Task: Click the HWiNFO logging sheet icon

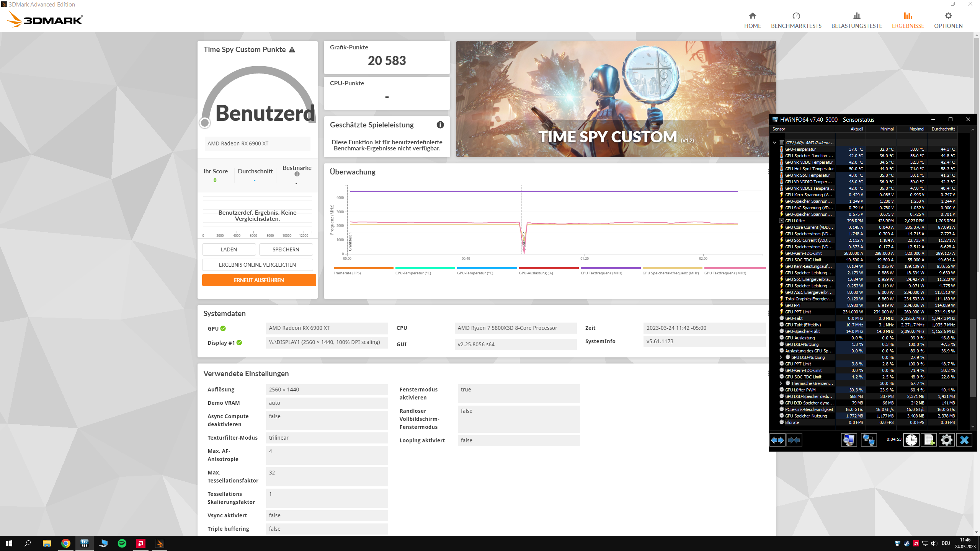Action: pos(929,440)
